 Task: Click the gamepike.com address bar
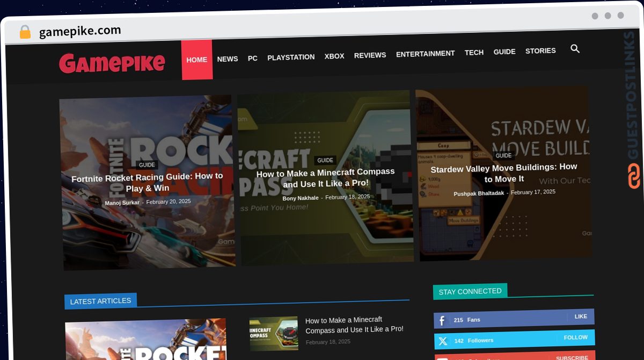[80, 31]
